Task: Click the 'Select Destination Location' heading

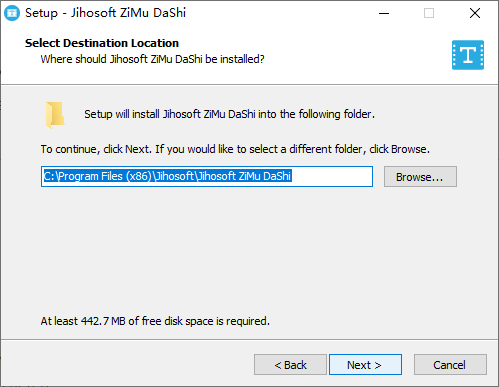Action: pos(102,43)
